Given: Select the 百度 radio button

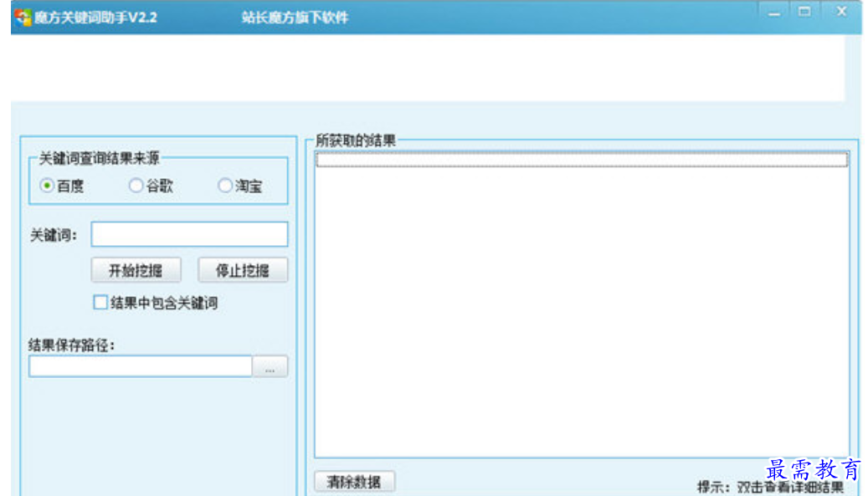Looking at the screenshot, I should pos(47,186).
